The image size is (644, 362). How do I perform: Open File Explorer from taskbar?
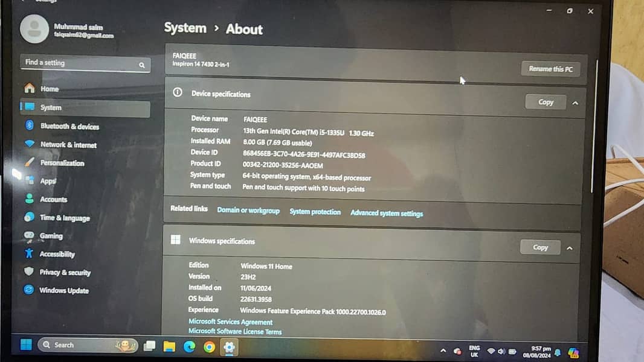coord(169,346)
